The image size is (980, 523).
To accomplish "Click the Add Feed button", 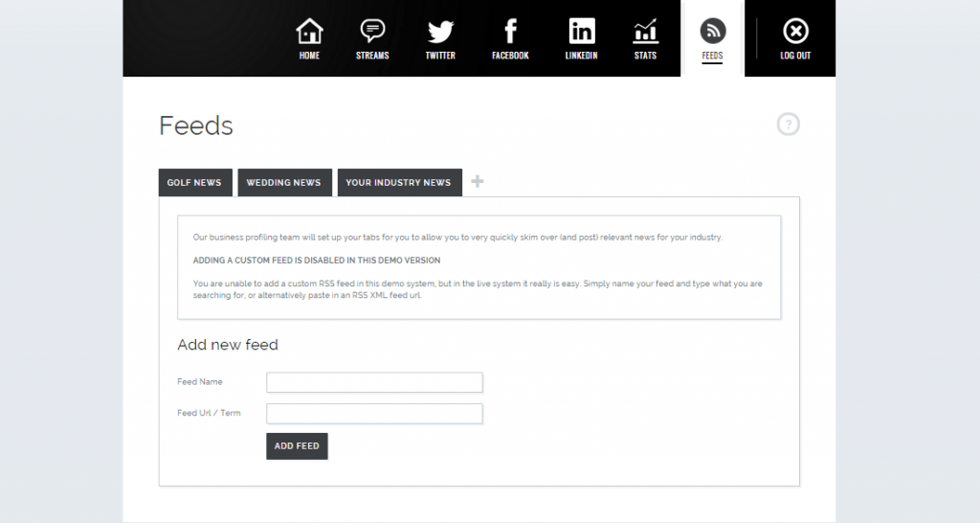I will [297, 446].
